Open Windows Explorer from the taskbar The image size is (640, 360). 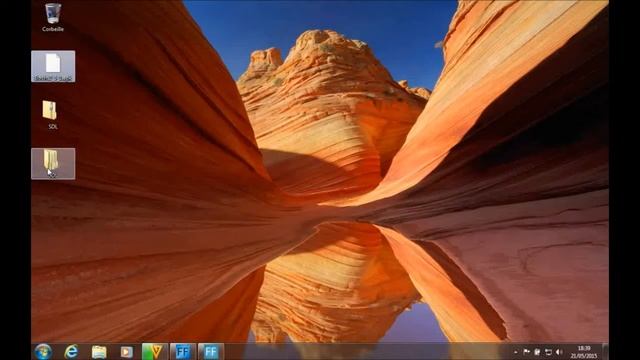99,351
